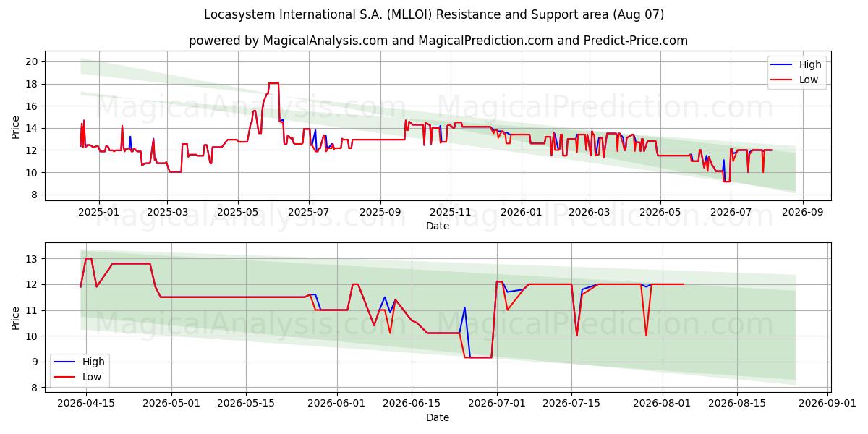This screenshot has width=868, height=434.
Task: Click the '2026-07' x-axis label in upper chart
Action: (731, 213)
